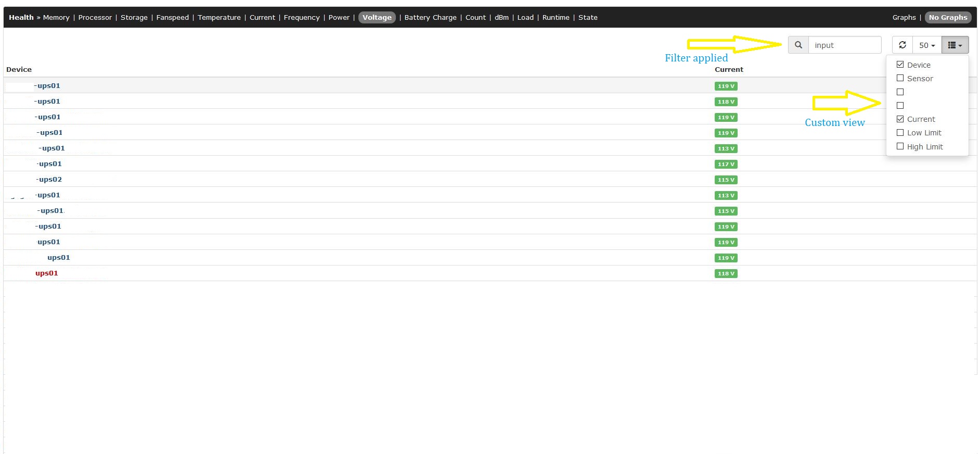Click the search field containing input
The height and width of the screenshot is (454, 980).
click(844, 45)
